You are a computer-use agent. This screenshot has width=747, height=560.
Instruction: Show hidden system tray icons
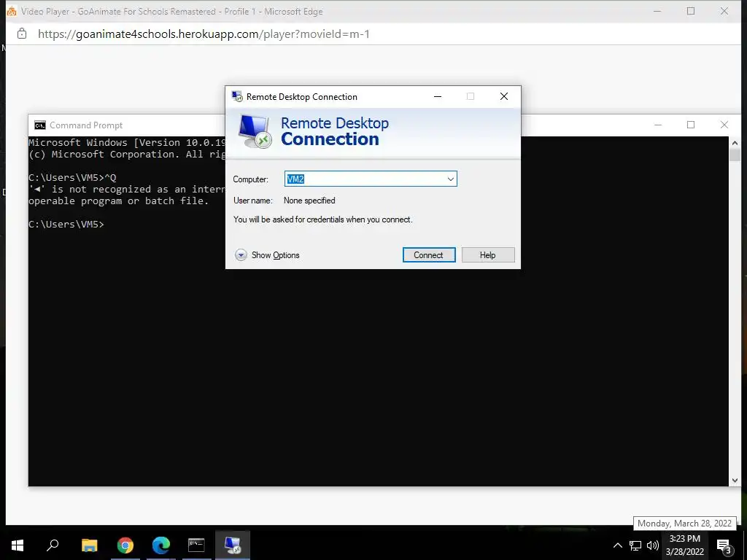tap(617, 545)
